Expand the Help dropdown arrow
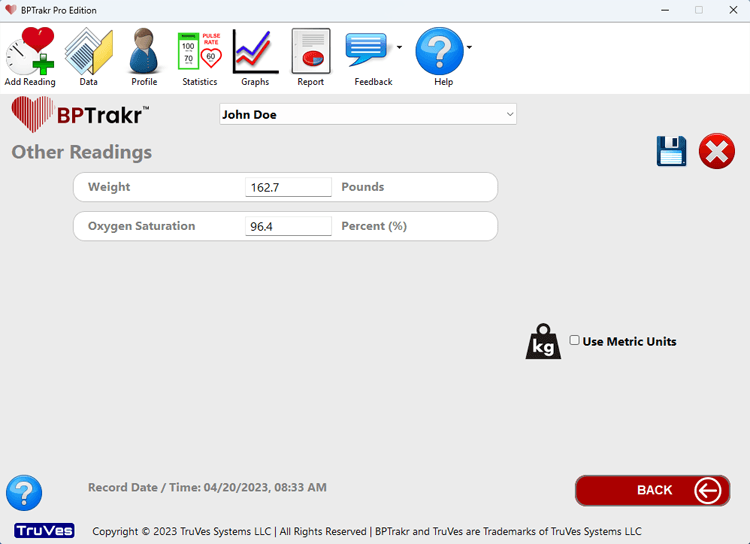This screenshot has width=750, height=544. click(x=469, y=47)
